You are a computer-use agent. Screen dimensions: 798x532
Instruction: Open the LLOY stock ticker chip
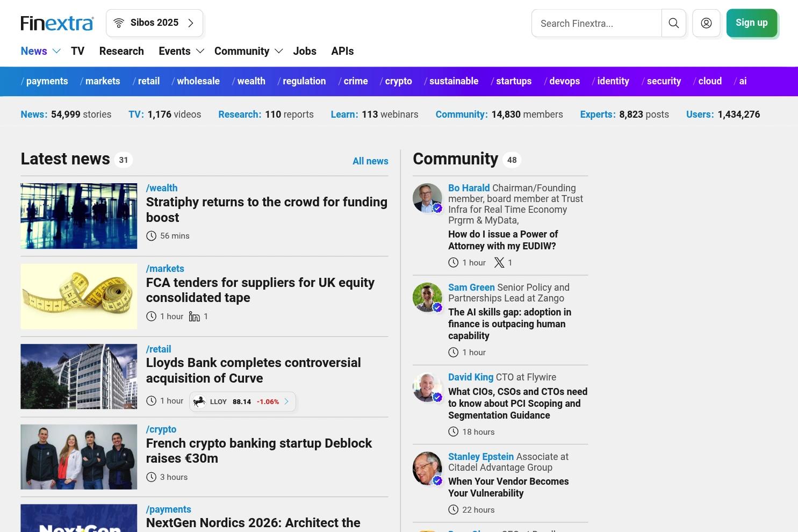(x=242, y=401)
